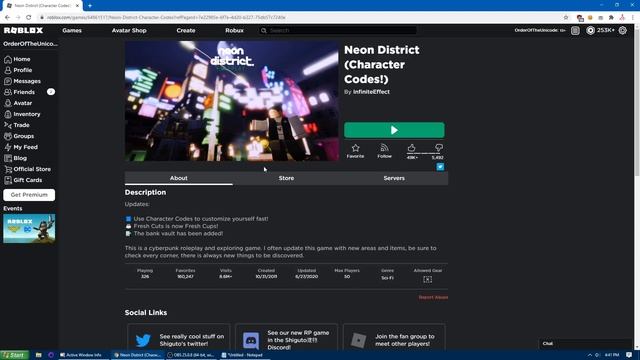
Task: Open Create in the header
Action: point(186,31)
